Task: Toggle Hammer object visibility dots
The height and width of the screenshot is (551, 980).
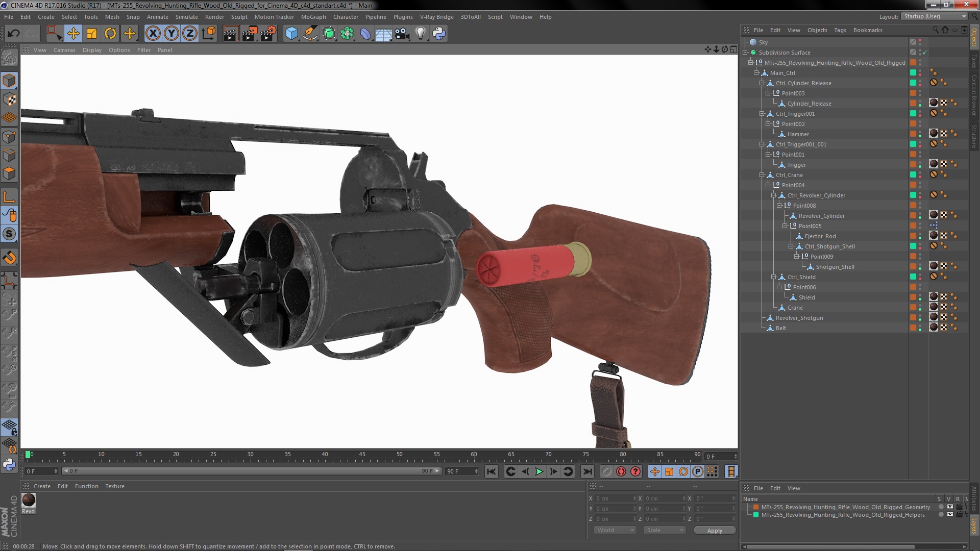Action: [920, 134]
